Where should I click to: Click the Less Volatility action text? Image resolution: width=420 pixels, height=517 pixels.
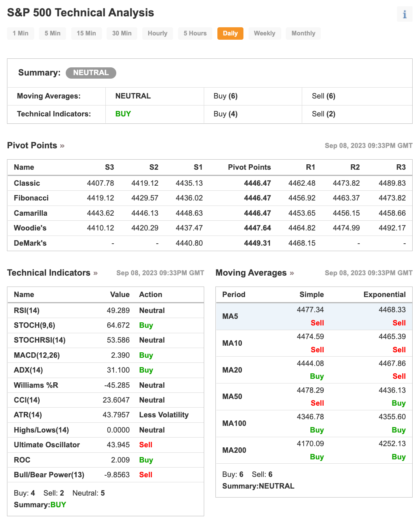pyautogui.click(x=164, y=415)
